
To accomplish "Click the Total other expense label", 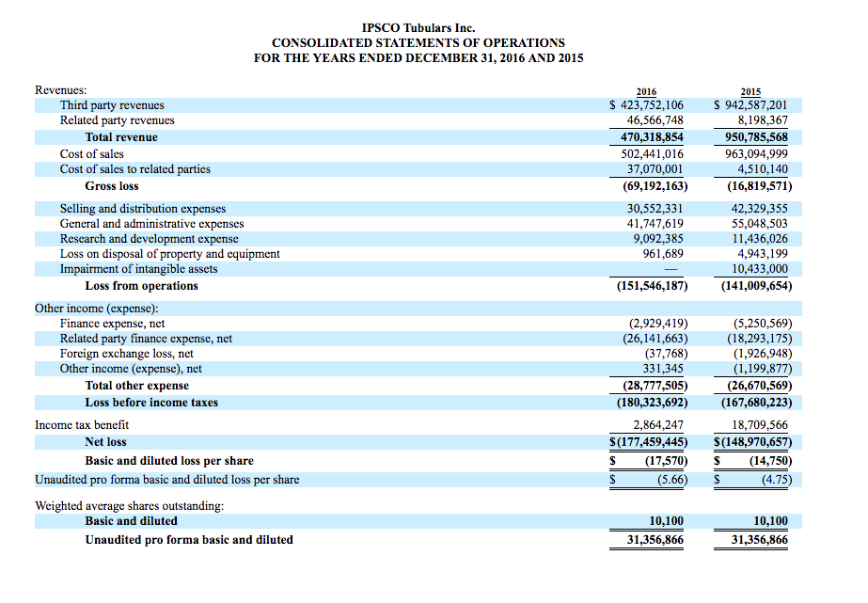I will (136, 386).
